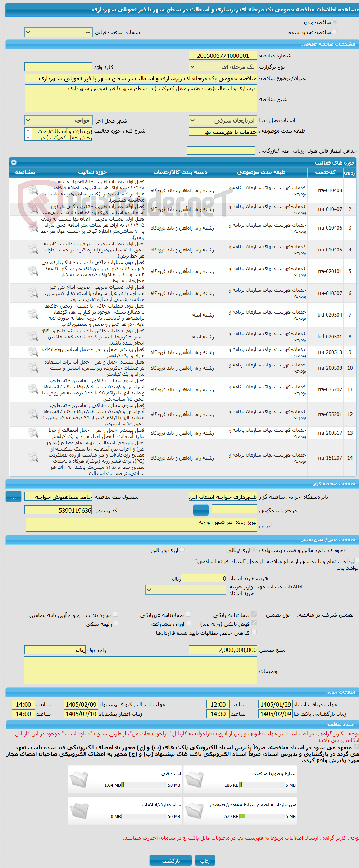Step down شرح کلی حوزه فعالیت spinner
This screenshot has height=868, width=359.
pos(28,137)
